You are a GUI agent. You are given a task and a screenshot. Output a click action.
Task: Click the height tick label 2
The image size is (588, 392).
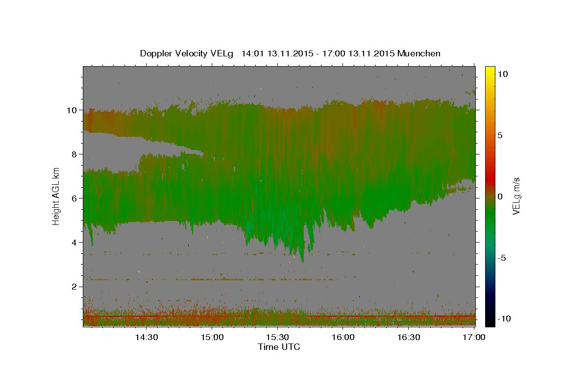coord(75,287)
